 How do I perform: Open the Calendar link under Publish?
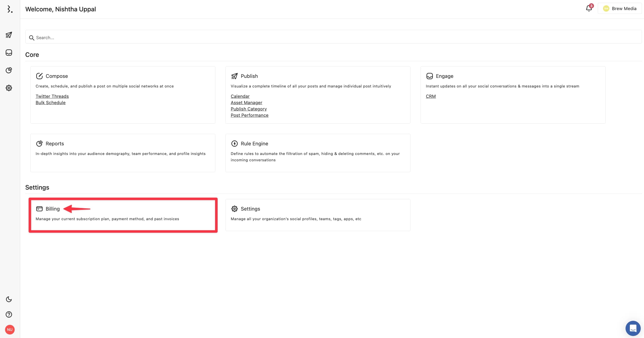pos(240,96)
